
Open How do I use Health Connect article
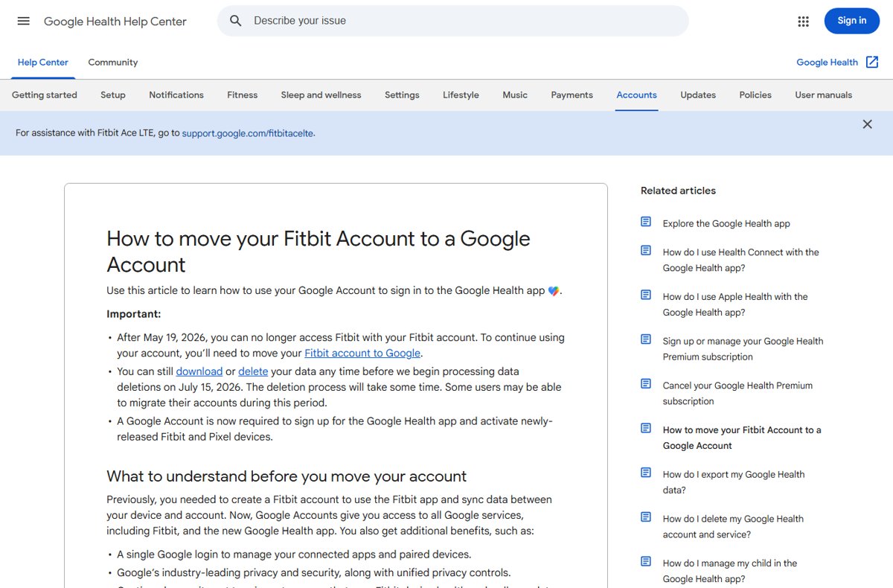click(x=741, y=261)
